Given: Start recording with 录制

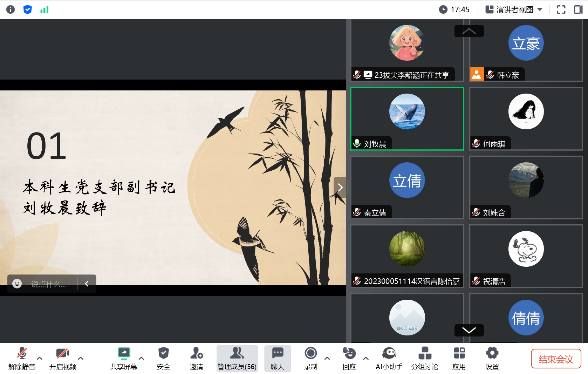Looking at the screenshot, I should click(x=310, y=358).
